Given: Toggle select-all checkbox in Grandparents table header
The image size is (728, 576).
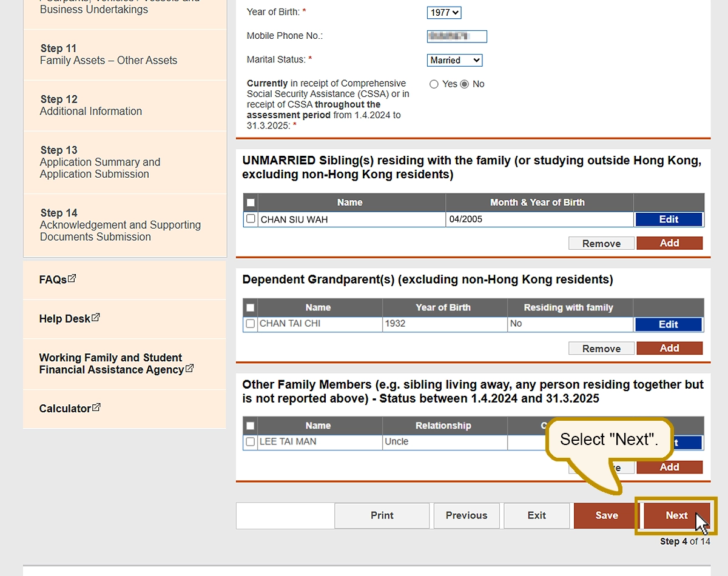Looking at the screenshot, I should click(x=251, y=307).
